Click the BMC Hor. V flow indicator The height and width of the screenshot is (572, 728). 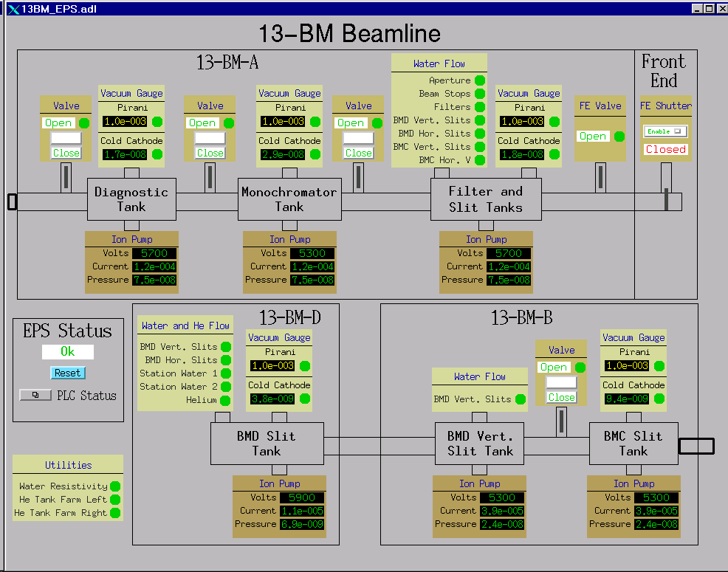tap(479, 160)
